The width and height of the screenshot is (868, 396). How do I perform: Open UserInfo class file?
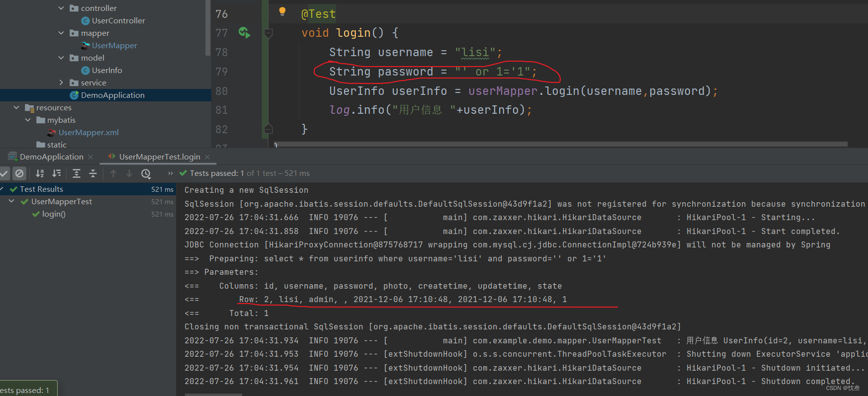coord(107,70)
